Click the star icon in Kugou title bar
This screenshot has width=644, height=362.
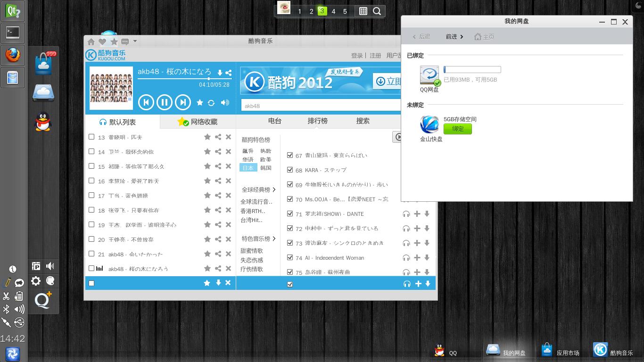click(x=114, y=41)
